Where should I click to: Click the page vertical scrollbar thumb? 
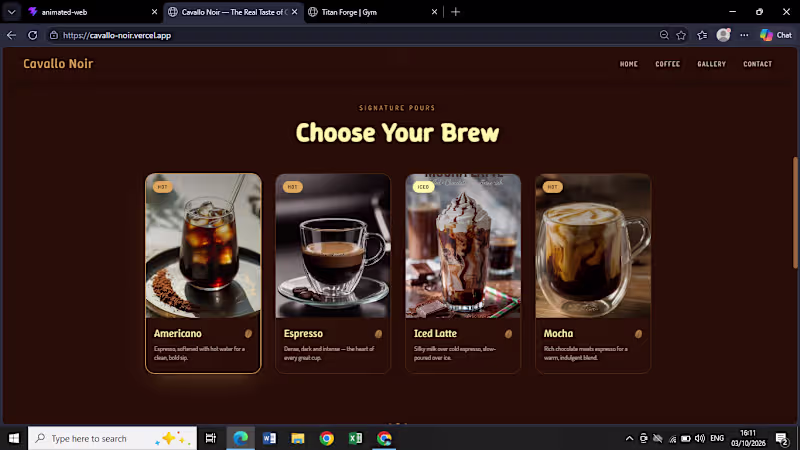pyautogui.click(x=795, y=212)
